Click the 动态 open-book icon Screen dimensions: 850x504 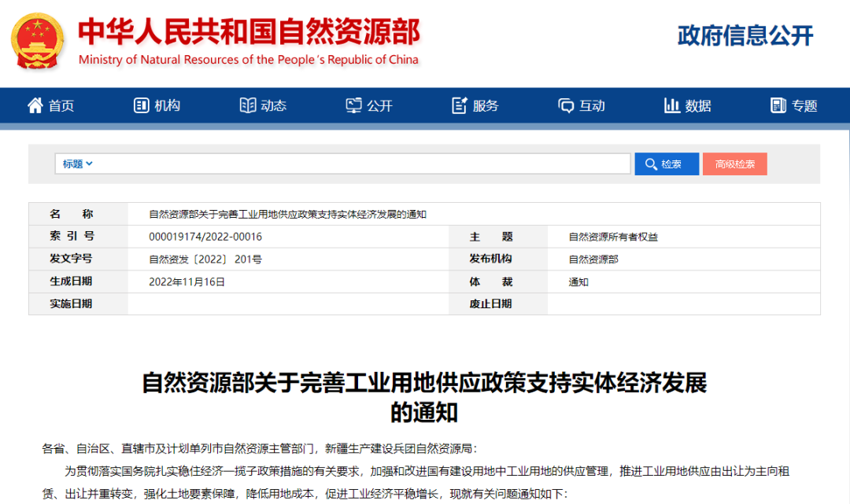coord(248,105)
